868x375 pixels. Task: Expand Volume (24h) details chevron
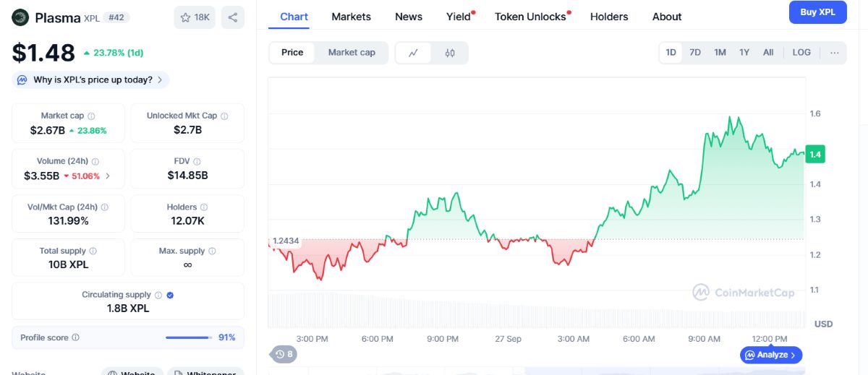[x=108, y=176]
